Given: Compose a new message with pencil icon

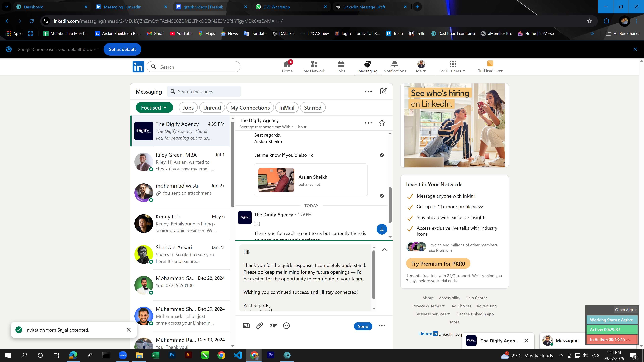Looking at the screenshot, I should pyautogui.click(x=383, y=91).
